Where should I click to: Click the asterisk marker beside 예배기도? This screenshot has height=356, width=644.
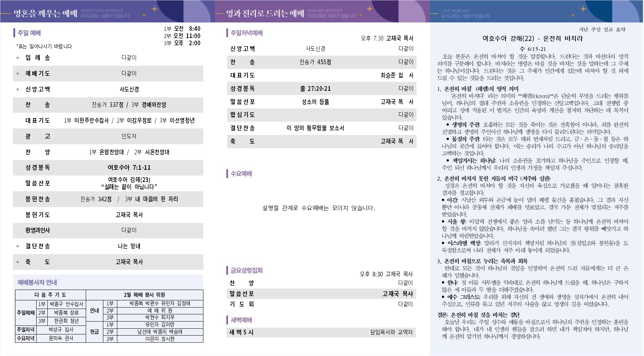tap(18, 74)
